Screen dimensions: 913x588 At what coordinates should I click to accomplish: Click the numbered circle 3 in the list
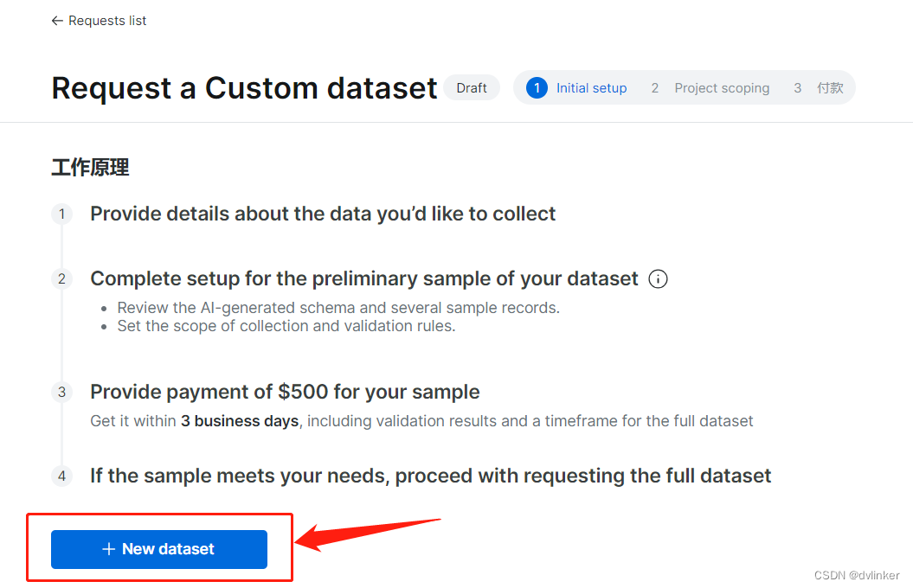click(61, 393)
